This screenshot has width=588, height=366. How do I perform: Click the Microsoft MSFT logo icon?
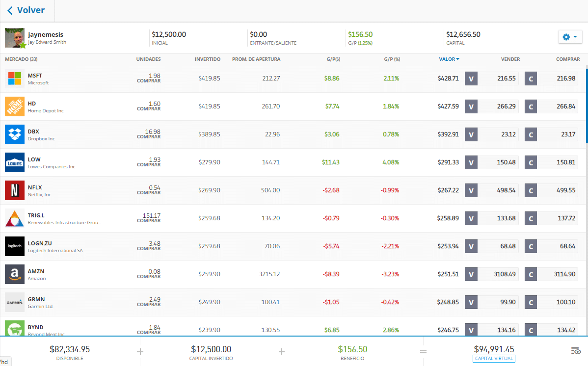(15, 78)
